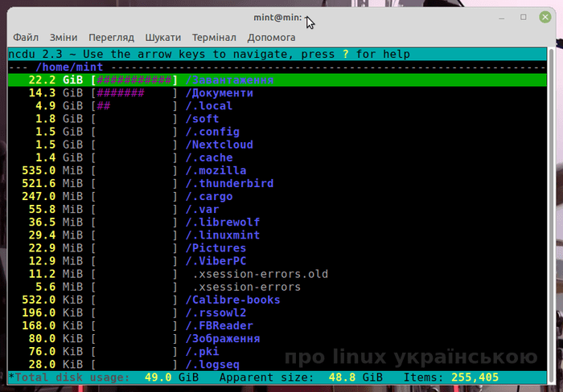Select the .xsession-errors.old file
The height and width of the screenshot is (392, 563).
point(277,274)
